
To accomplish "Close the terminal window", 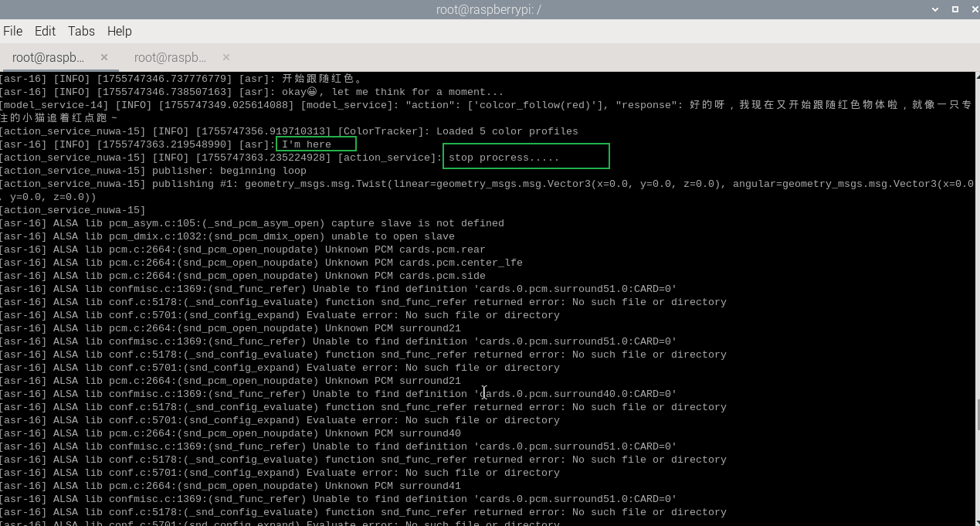I will point(974,9).
